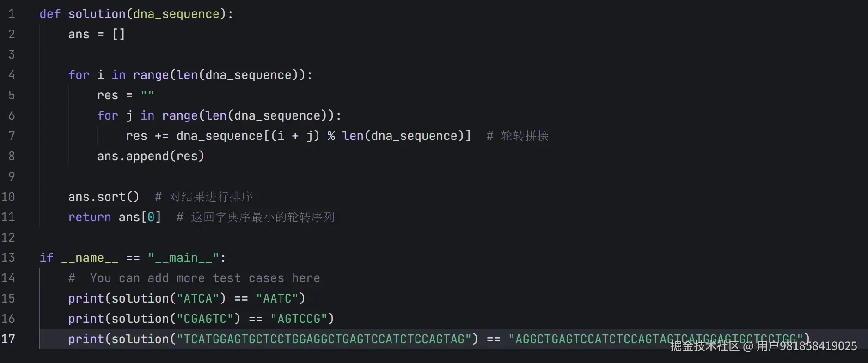Click line number 4 in the gutter
Viewport: 868px width, 363px height.
coord(12,75)
